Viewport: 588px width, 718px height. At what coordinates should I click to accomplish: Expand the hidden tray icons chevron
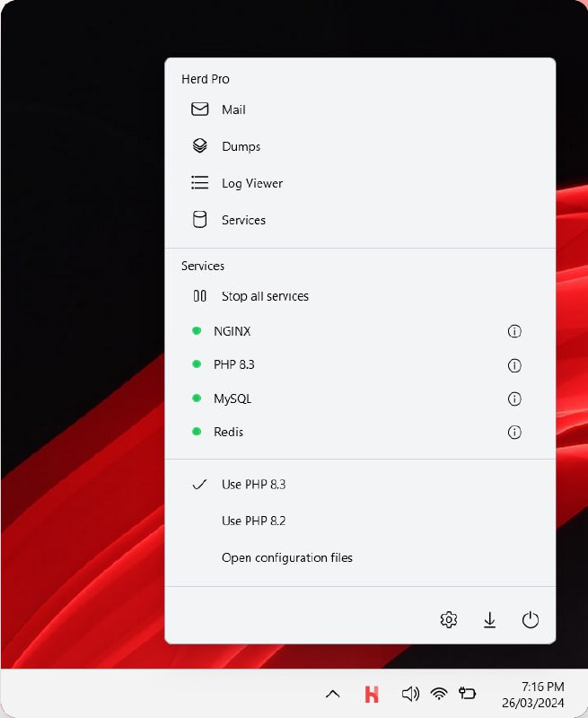[x=333, y=694]
